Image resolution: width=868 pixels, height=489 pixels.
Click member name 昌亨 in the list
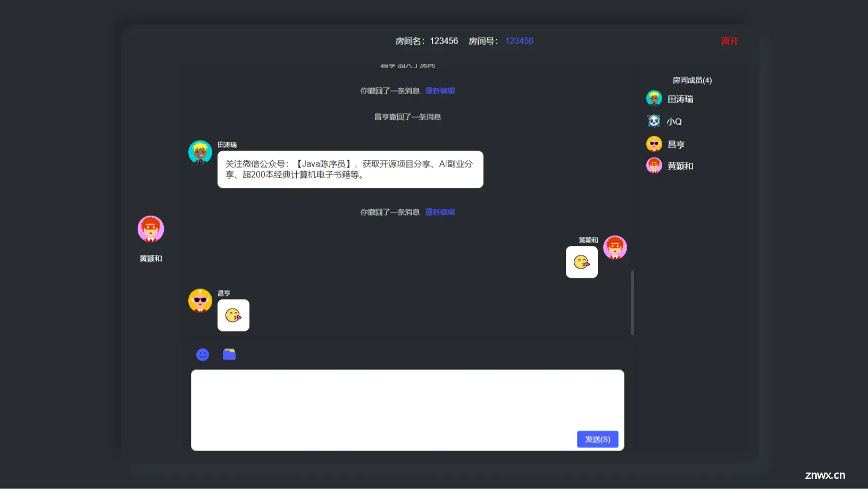point(676,144)
